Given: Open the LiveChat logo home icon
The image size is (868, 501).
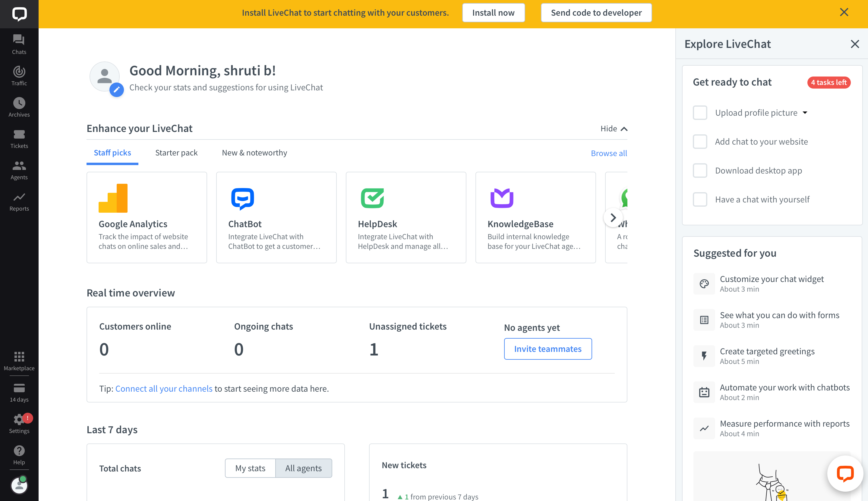Looking at the screenshot, I should [19, 14].
